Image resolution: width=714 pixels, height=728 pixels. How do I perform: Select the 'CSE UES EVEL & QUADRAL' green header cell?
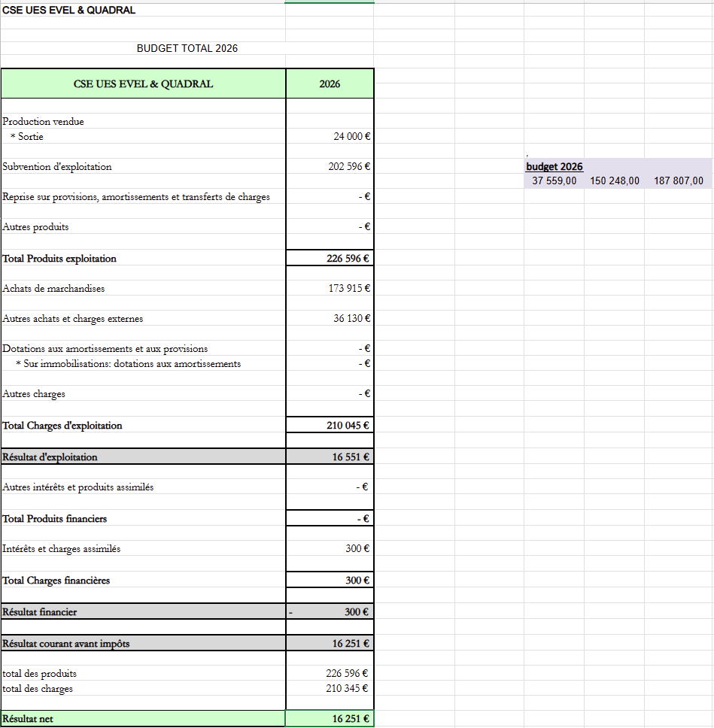tap(143, 83)
